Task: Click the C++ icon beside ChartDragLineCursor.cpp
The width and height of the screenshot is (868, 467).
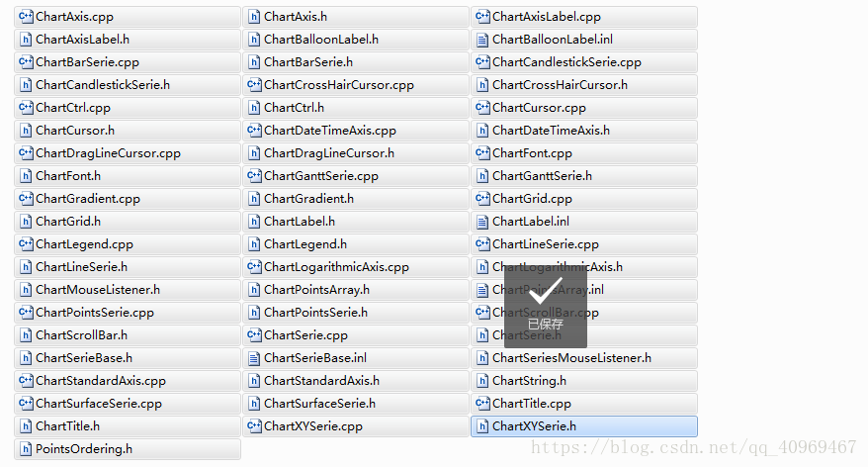Action: click(x=26, y=153)
